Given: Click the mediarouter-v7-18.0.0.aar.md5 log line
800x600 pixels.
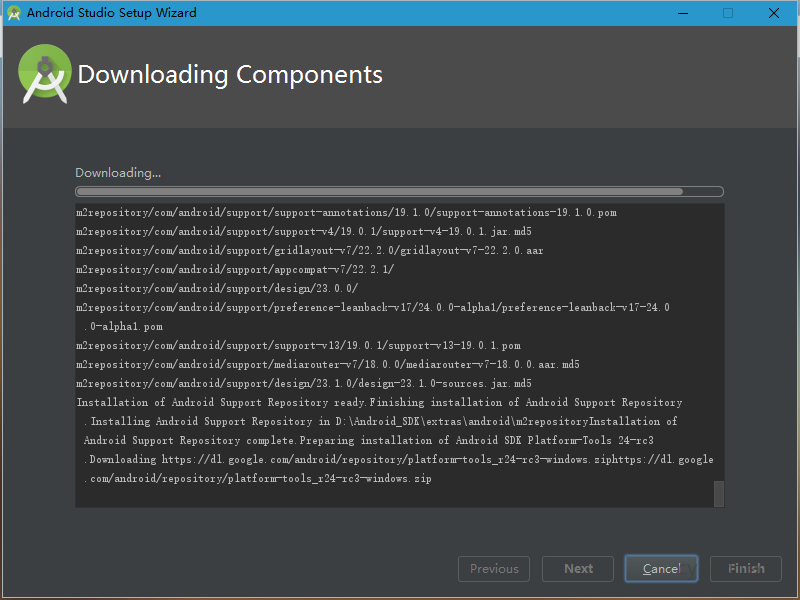Looking at the screenshot, I should pyautogui.click(x=328, y=365).
